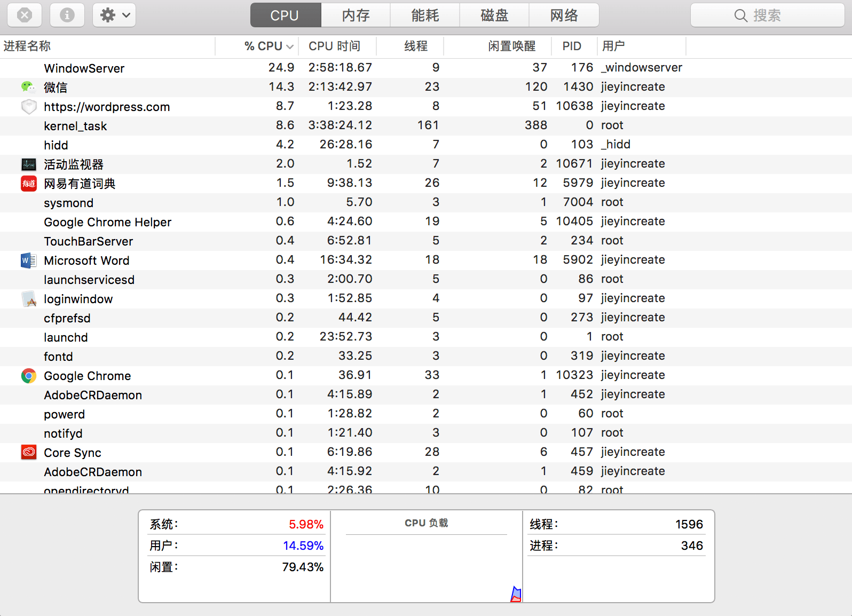Open the process info inspector button
852x616 pixels.
coord(67,15)
